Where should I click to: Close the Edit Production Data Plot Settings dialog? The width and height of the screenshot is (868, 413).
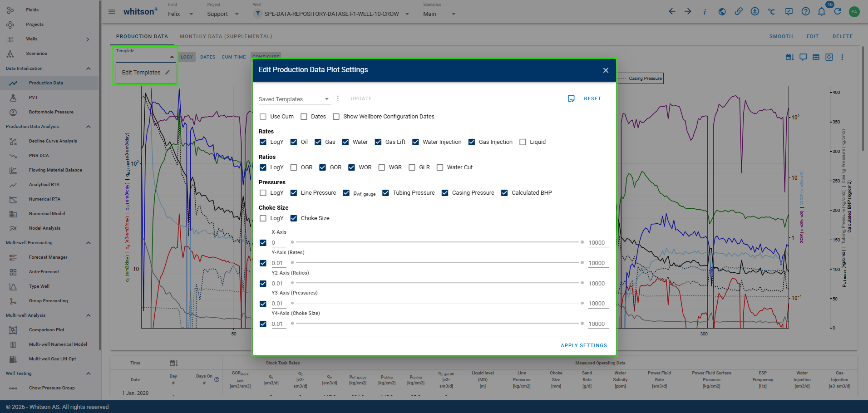click(x=606, y=70)
